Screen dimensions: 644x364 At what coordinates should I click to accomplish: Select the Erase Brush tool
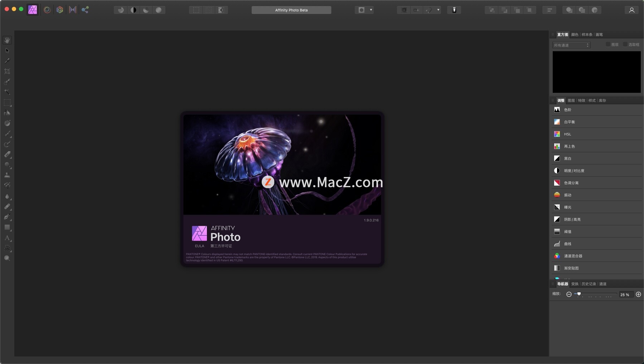coord(7,155)
